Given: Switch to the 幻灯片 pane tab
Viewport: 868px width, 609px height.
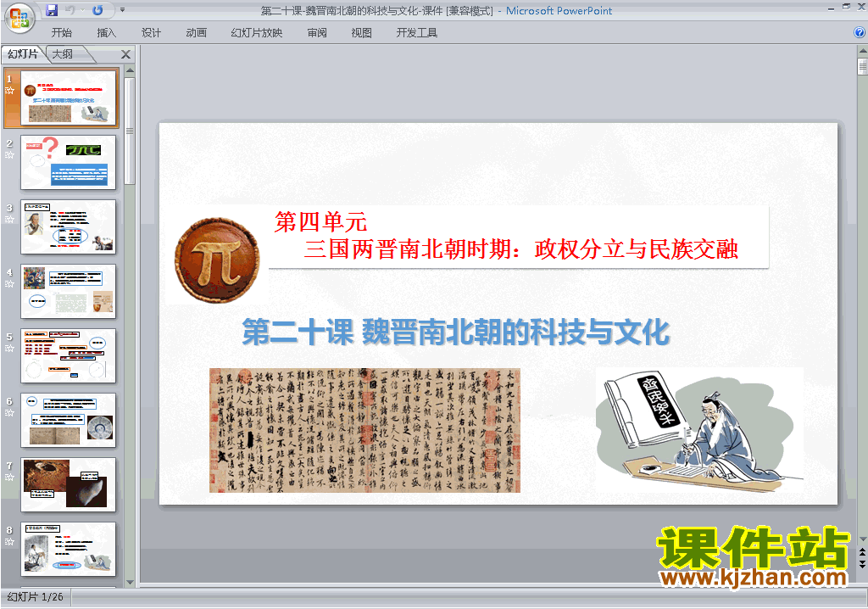Looking at the screenshot, I should click(x=23, y=54).
